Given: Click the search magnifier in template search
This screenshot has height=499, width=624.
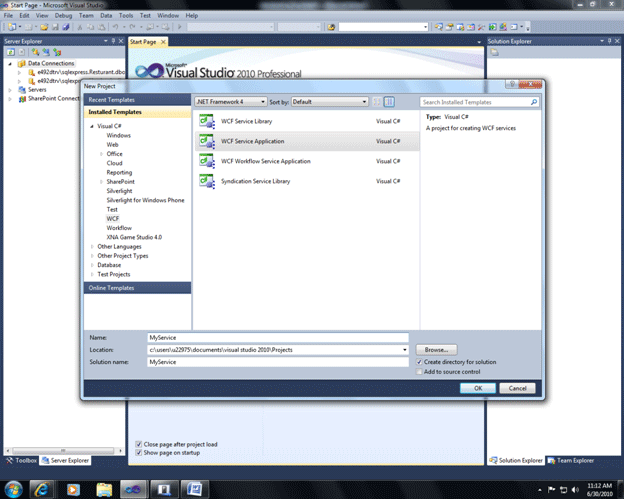Looking at the screenshot, I should point(534,102).
